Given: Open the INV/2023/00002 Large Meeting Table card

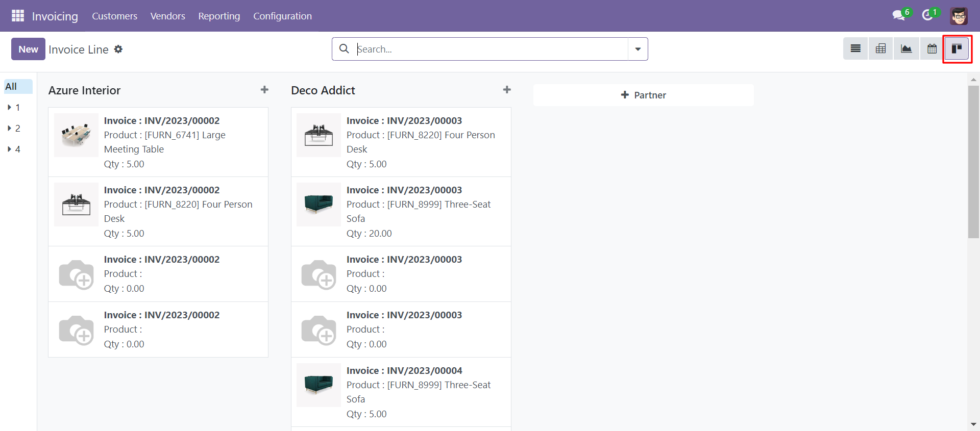Looking at the screenshot, I should coord(158,142).
